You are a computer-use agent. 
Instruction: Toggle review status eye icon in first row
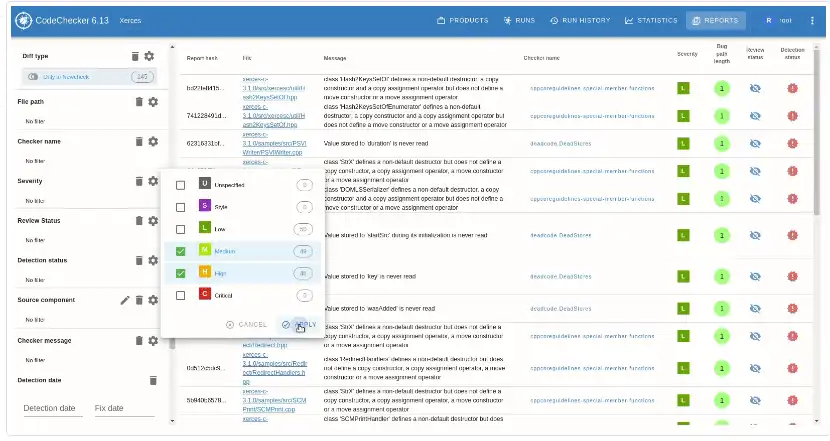click(x=755, y=88)
